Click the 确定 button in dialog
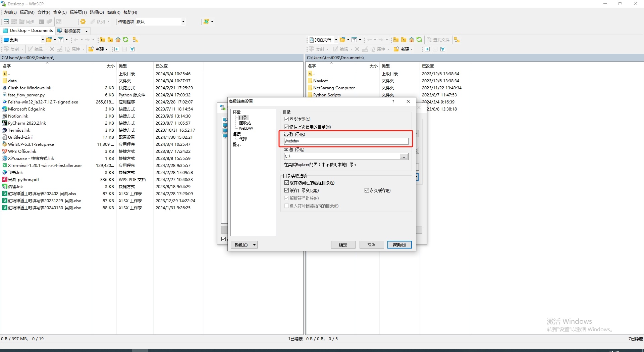Viewport: 644px width, 352px height. pos(343,245)
